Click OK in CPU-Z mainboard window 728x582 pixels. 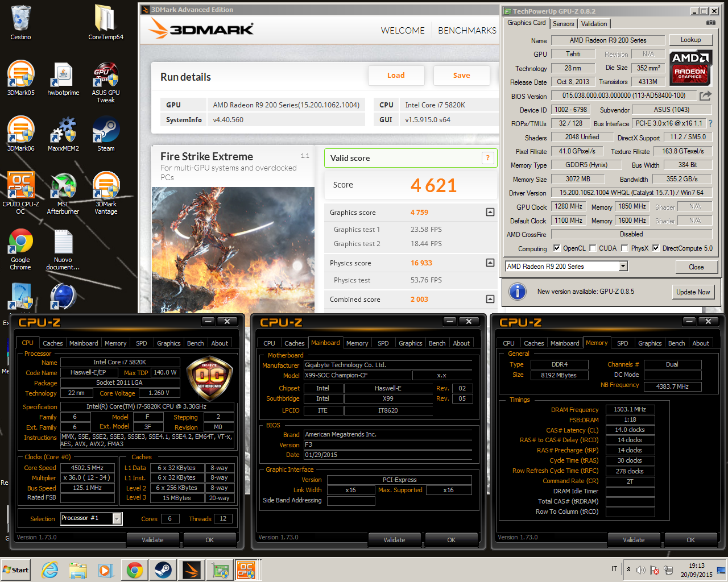pos(451,540)
